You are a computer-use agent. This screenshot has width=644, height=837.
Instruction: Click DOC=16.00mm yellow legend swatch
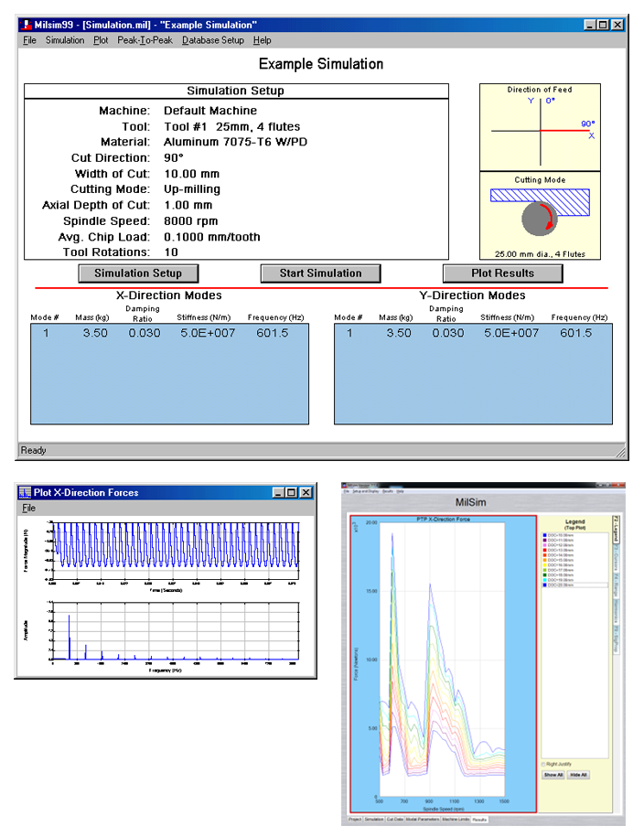click(544, 564)
